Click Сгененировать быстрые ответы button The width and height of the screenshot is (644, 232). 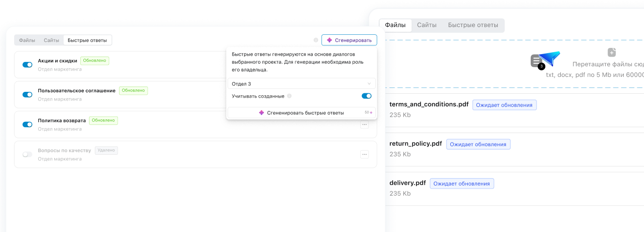coord(301,113)
